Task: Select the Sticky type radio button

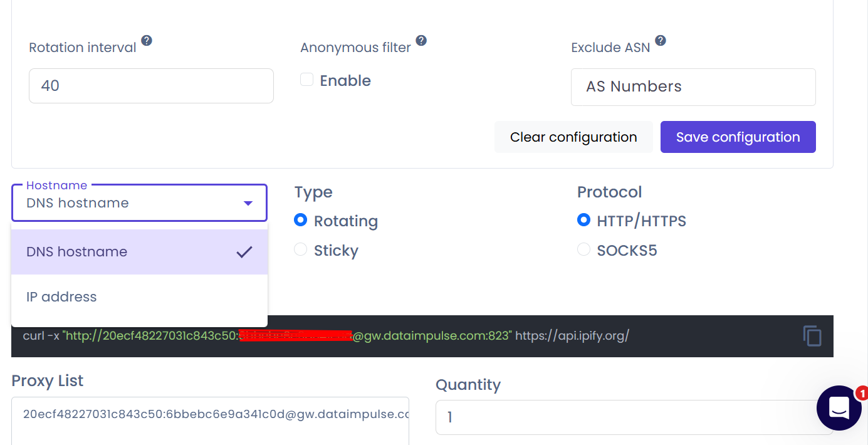Action: (301, 249)
